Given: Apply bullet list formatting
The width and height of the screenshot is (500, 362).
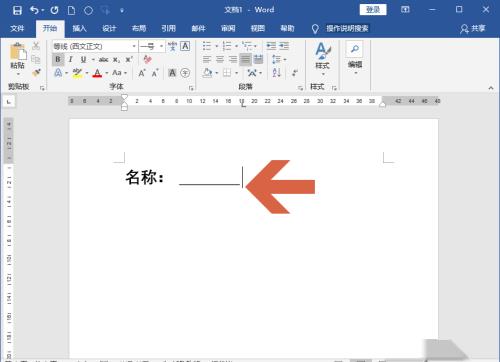Looking at the screenshot, I should [207, 46].
